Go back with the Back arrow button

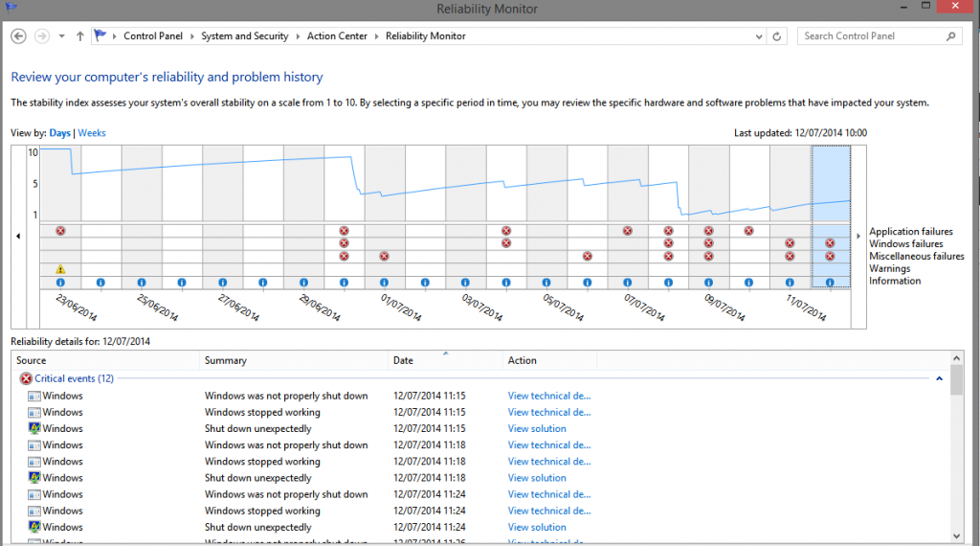19,36
